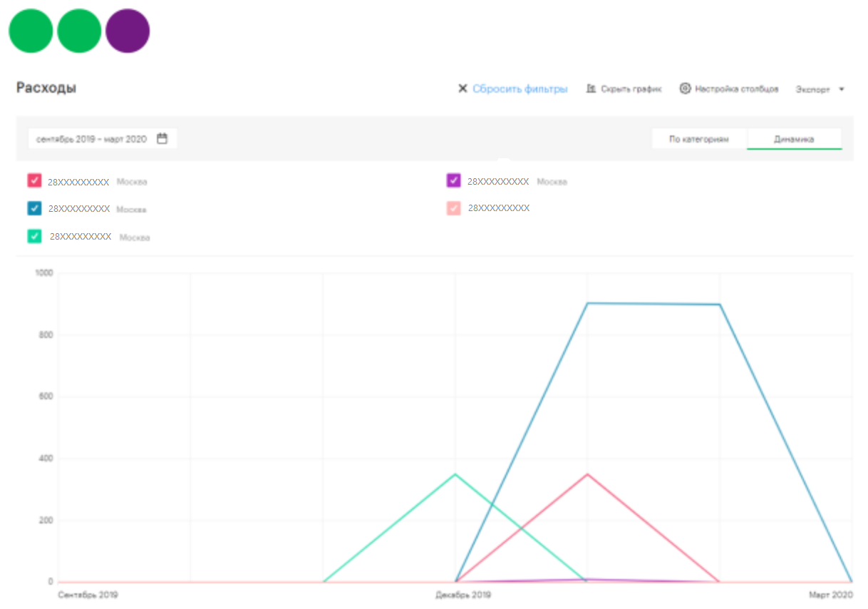Click the chart icon of Скрыть график

591,89
